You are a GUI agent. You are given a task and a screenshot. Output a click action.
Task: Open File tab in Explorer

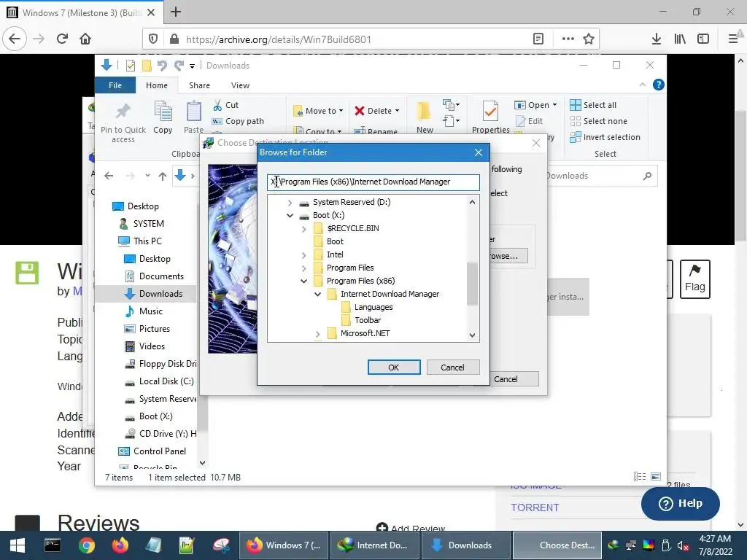[115, 85]
